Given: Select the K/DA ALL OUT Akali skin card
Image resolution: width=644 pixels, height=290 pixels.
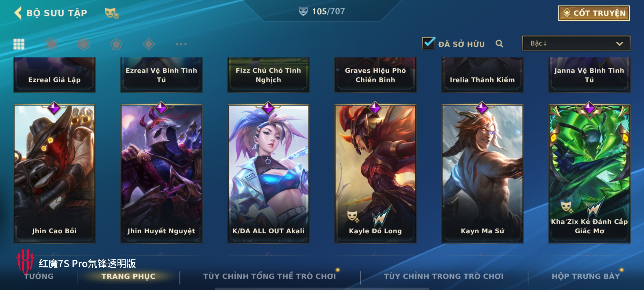Looking at the screenshot, I should pyautogui.click(x=268, y=174).
